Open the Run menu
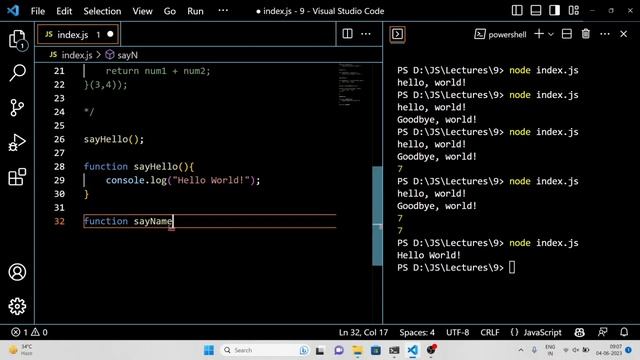This screenshot has height=360, width=640. pyautogui.click(x=195, y=11)
